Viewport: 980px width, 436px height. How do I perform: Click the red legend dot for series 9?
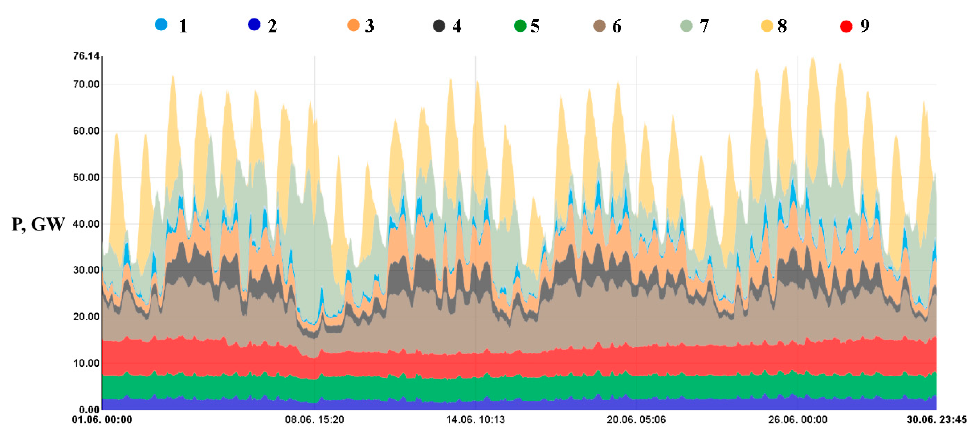point(846,26)
